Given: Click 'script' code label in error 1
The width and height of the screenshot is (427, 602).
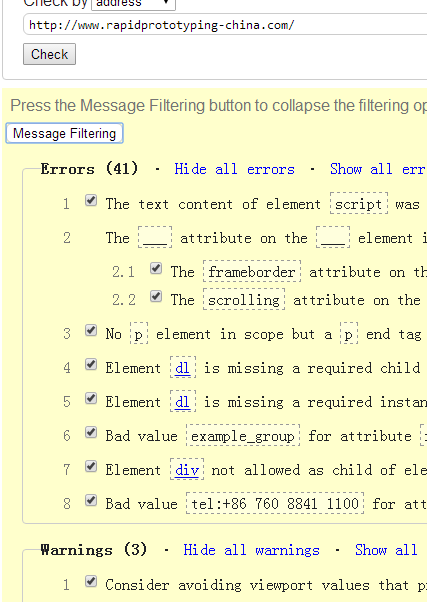Looking at the screenshot, I should point(359,203).
